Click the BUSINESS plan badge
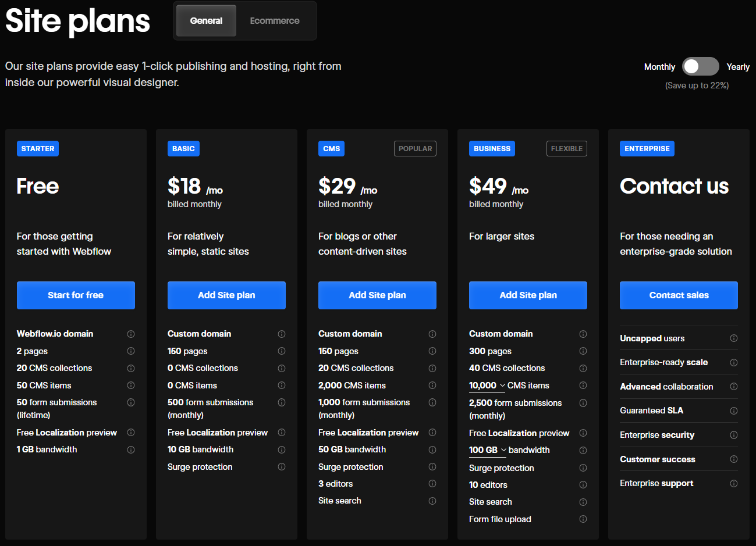Screen dimensions: 756x546 tap(492, 149)
